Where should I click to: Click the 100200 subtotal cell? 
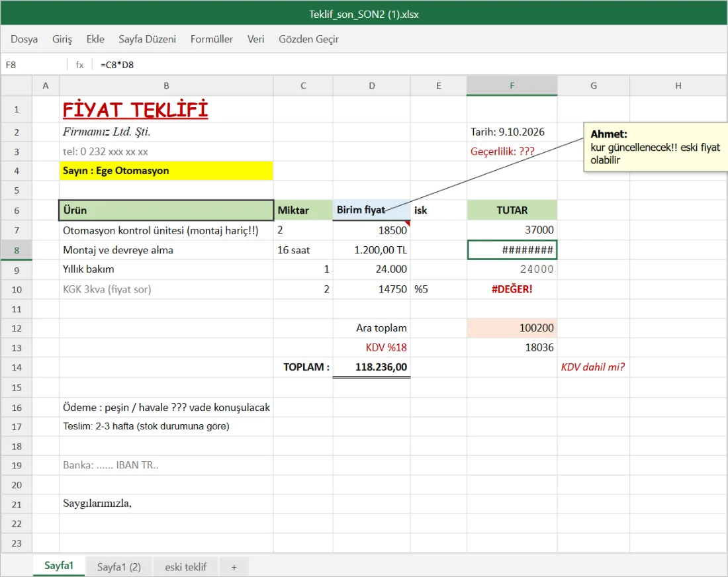[x=512, y=328]
